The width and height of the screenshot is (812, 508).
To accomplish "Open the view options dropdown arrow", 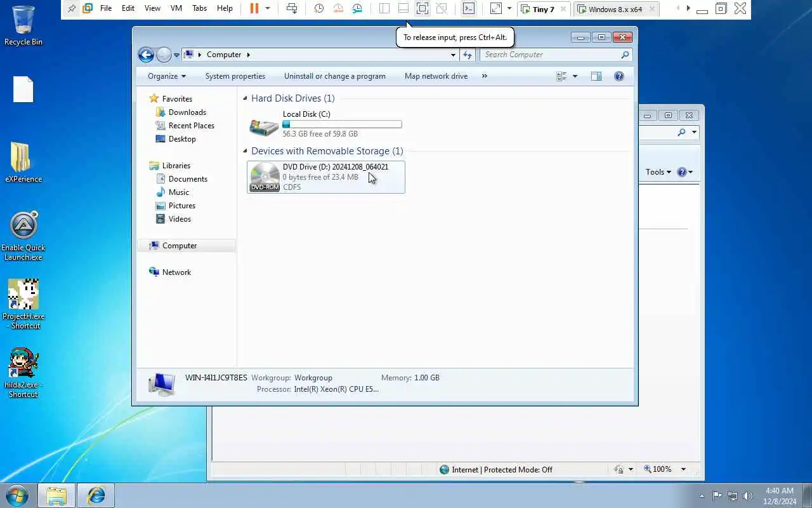I will point(575,76).
